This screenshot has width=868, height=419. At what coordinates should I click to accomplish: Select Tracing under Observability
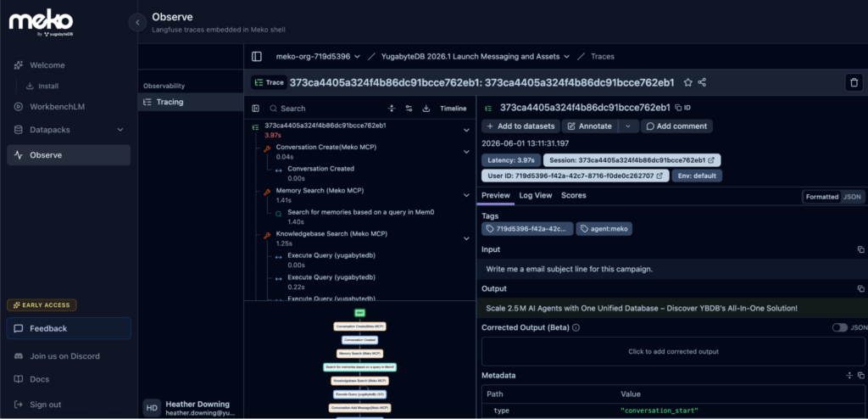tap(191, 102)
